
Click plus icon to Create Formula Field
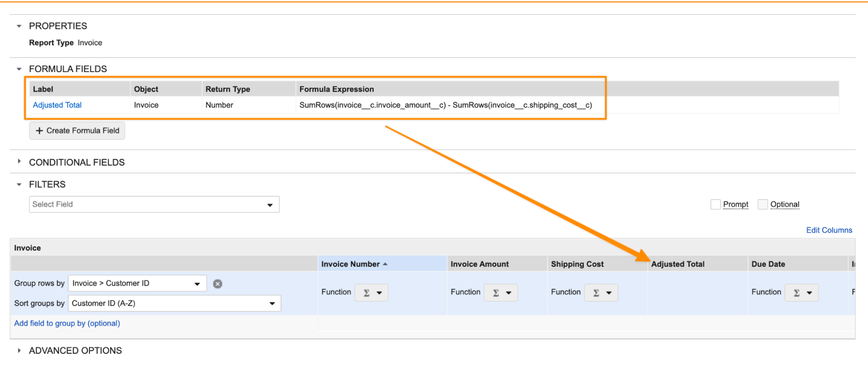pyautogui.click(x=40, y=131)
